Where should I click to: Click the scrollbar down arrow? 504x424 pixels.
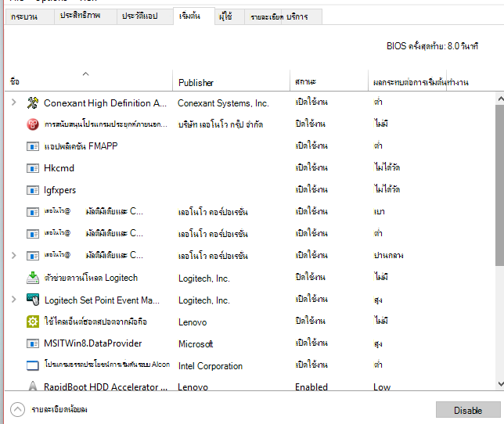(500, 384)
